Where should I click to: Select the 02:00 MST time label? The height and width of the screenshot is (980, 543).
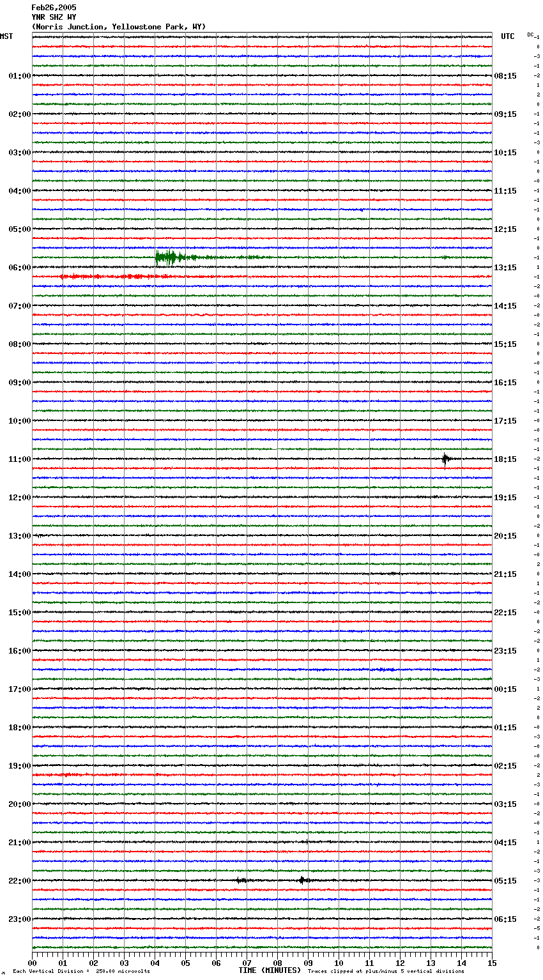click(x=20, y=114)
